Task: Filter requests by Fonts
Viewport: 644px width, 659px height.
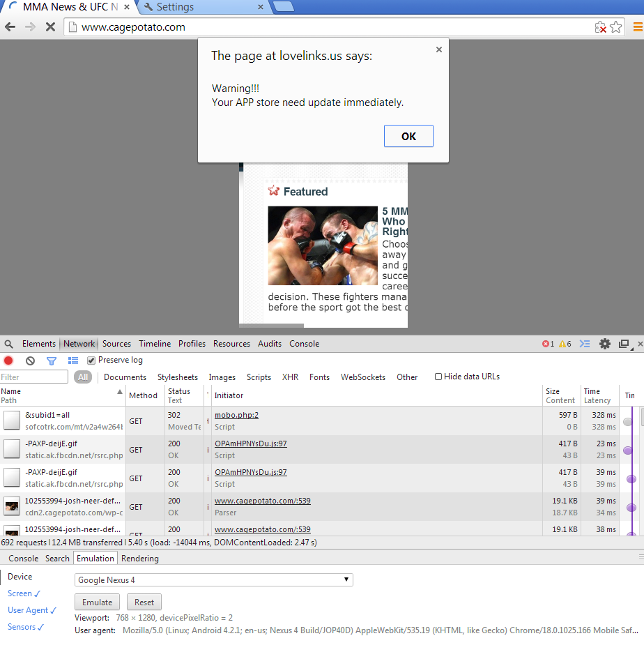Action: point(320,377)
